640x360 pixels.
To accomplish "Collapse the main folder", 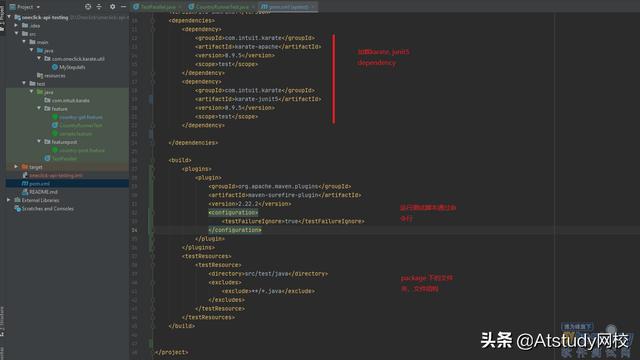I will [24, 42].
